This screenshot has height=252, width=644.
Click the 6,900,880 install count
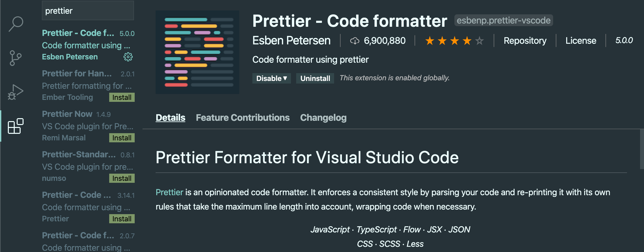pos(384,40)
